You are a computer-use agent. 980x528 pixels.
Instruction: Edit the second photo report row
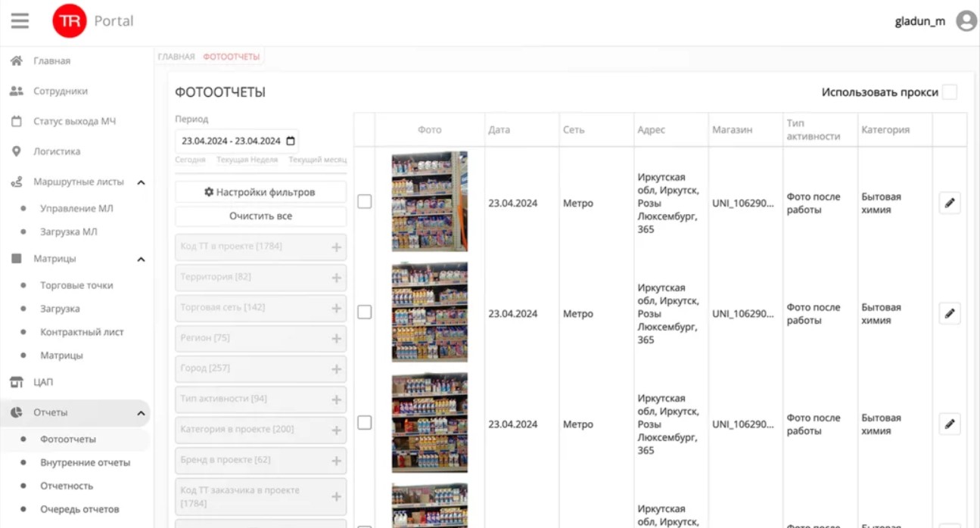click(950, 313)
